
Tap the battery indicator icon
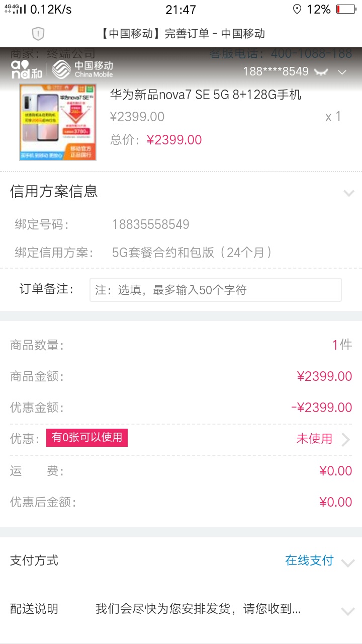click(x=346, y=9)
